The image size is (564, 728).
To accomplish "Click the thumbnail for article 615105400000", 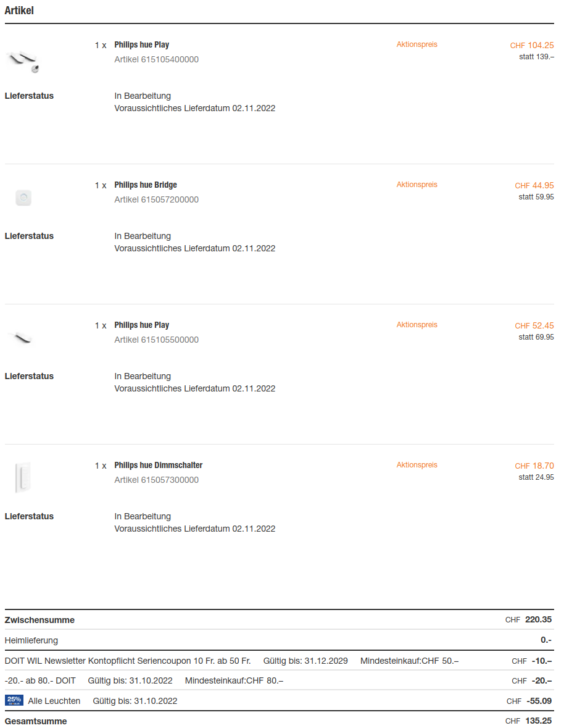I will click(x=24, y=61).
